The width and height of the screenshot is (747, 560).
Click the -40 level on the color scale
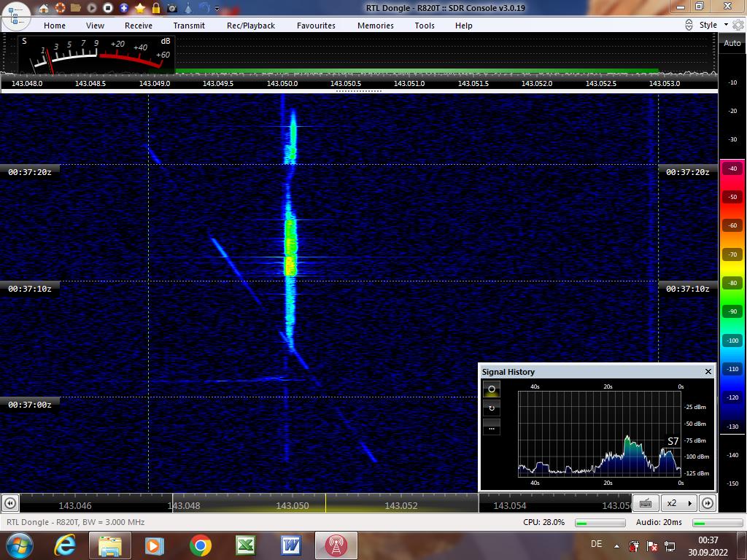coord(732,168)
